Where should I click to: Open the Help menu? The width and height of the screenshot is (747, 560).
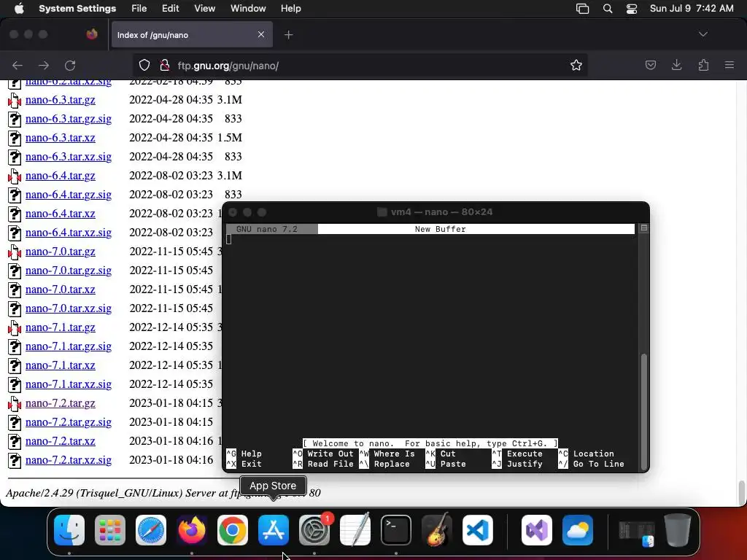click(x=290, y=9)
